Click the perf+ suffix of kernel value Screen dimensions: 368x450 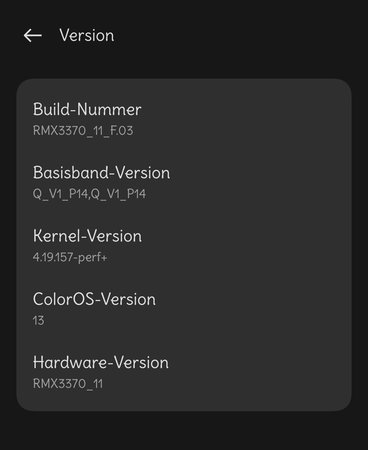(93, 258)
